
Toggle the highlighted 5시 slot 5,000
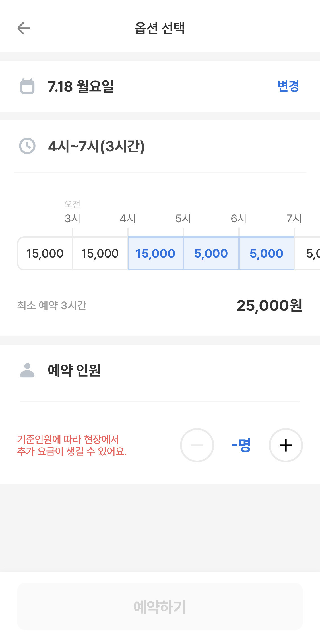tap(211, 253)
